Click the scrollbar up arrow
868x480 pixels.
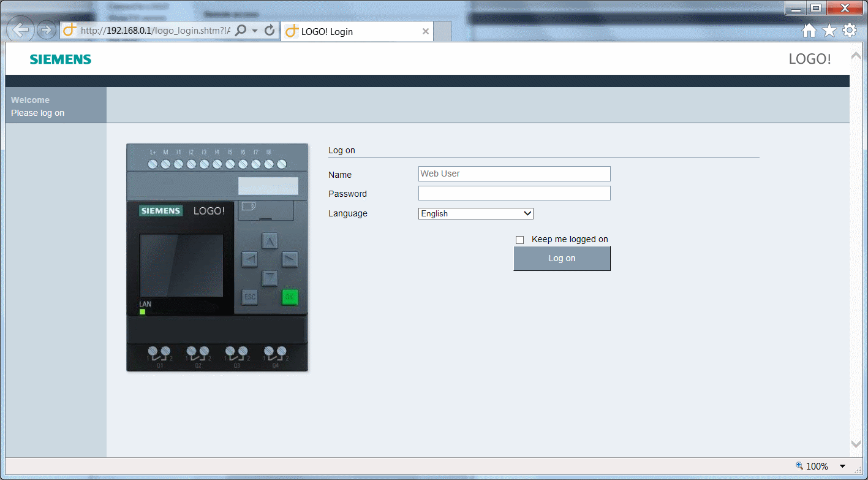coord(856,56)
